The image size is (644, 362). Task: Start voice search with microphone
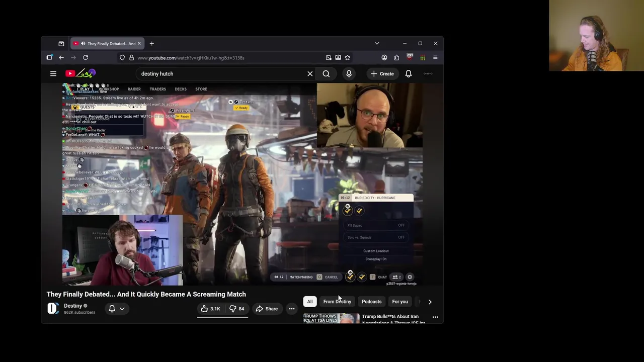[x=349, y=74]
